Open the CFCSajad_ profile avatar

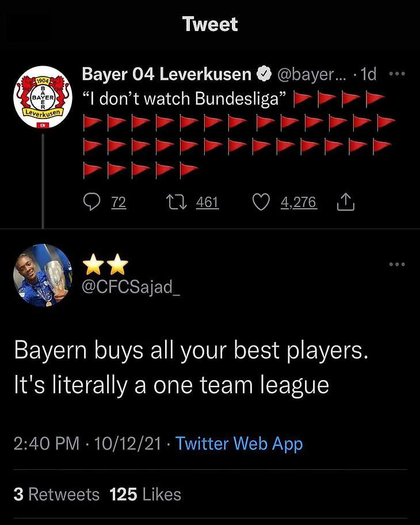coord(42,275)
